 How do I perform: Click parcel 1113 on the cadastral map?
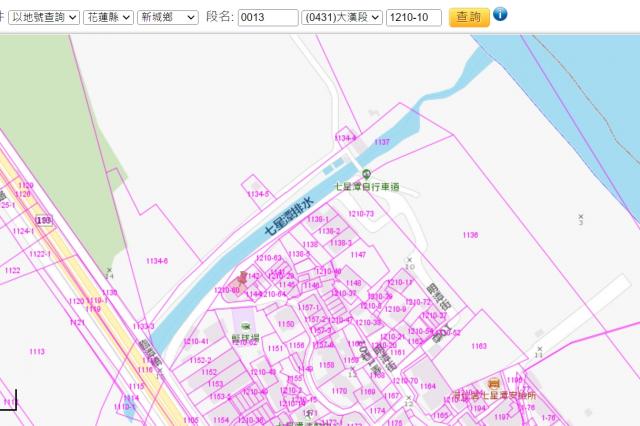[37, 352]
